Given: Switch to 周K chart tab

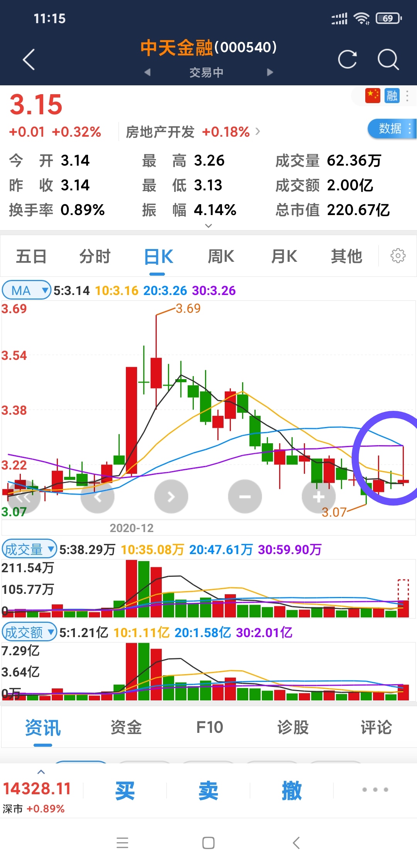Looking at the screenshot, I should coord(221,256).
